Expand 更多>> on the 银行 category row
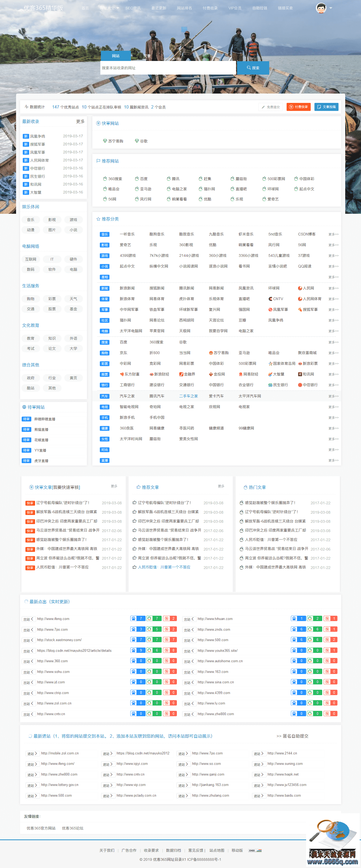 [333, 385]
